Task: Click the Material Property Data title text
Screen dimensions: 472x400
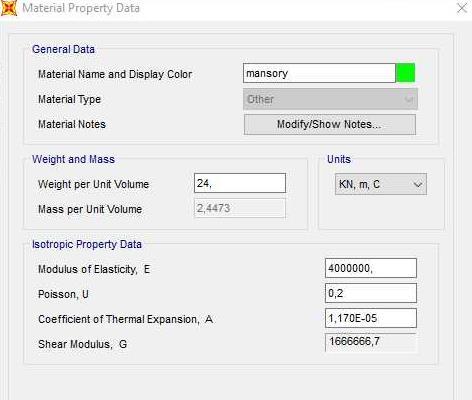Action: click(81, 8)
